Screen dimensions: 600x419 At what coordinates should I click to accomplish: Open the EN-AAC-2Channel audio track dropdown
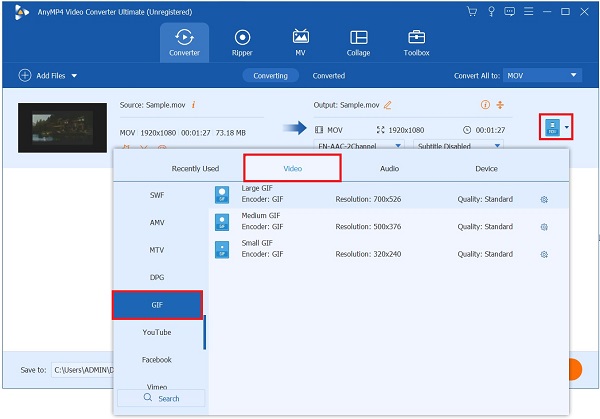(359, 146)
